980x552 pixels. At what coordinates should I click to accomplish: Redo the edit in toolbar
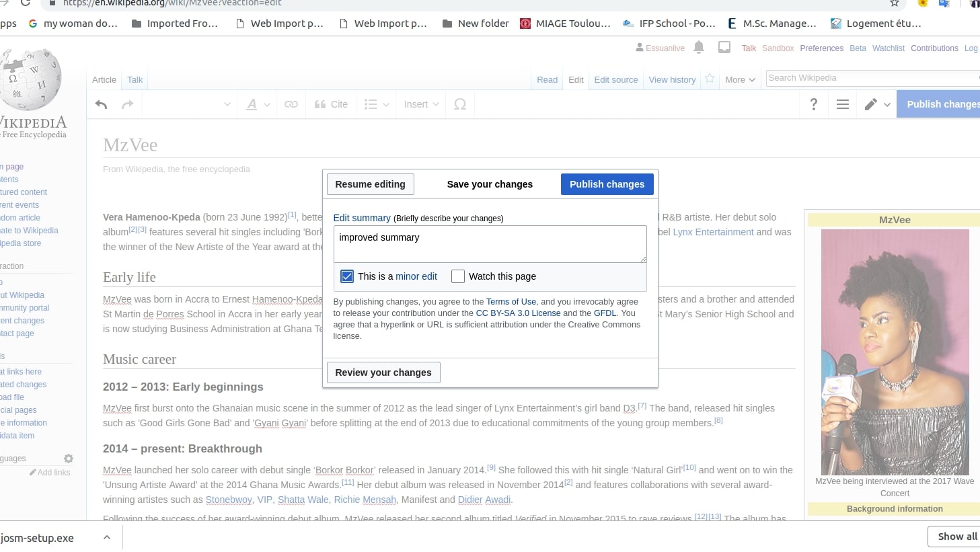128,104
